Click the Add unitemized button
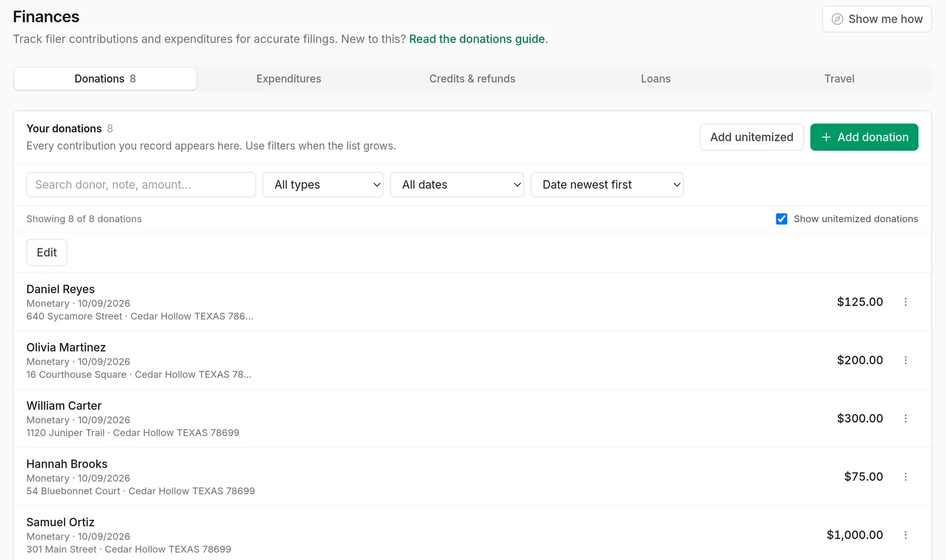Screen dimensions: 946x560 (x=751, y=137)
